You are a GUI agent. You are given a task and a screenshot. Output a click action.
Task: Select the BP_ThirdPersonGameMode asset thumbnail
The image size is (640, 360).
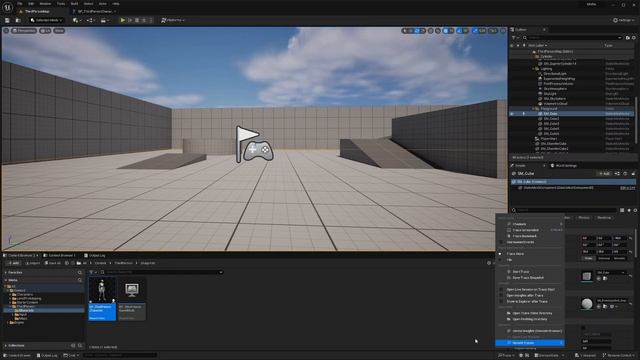(x=132, y=298)
